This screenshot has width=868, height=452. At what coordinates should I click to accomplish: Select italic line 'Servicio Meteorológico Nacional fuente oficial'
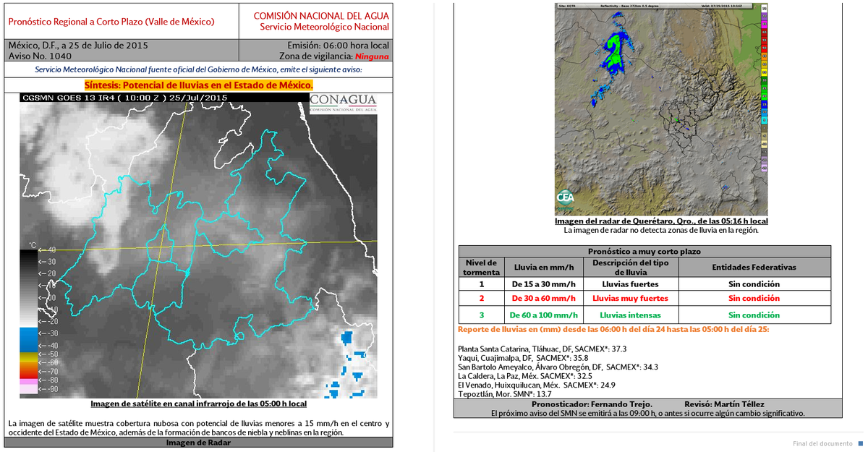point(198,69)
